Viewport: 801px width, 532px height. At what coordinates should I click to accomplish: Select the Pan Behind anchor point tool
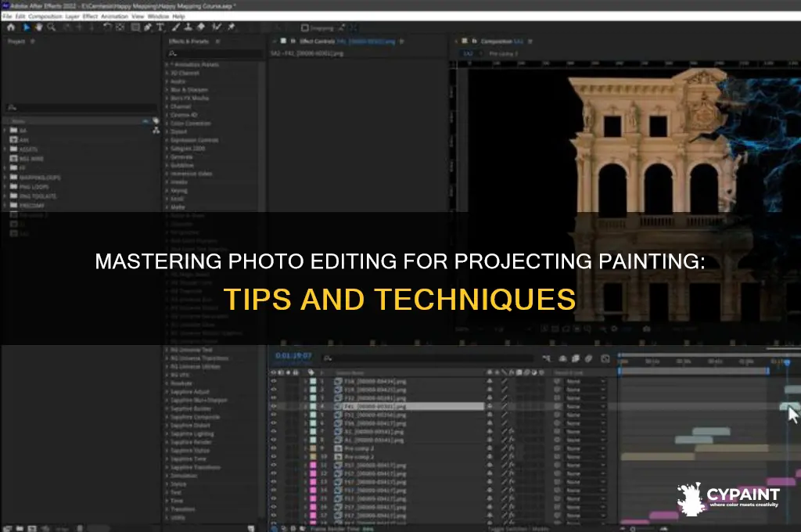coord(120,27)
